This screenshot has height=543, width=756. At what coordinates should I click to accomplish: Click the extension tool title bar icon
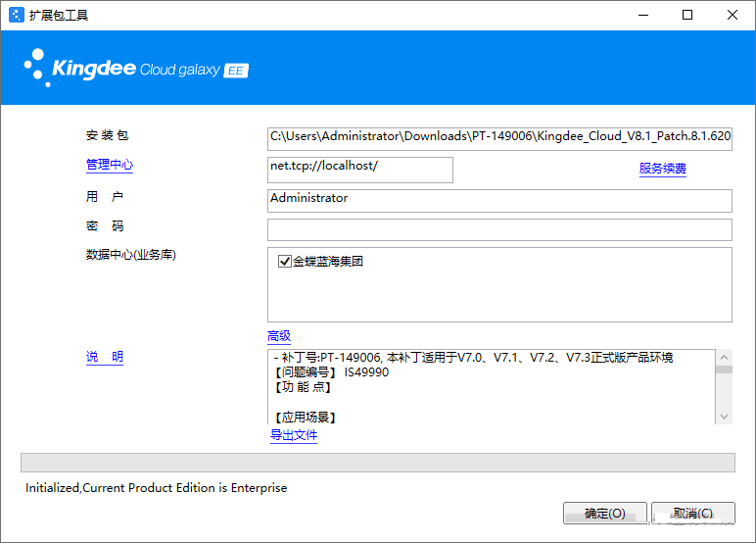coord(16,15)
